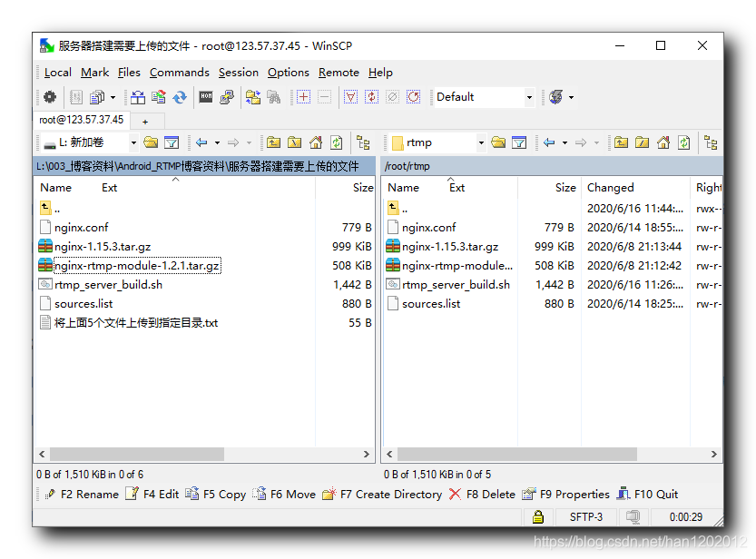756x559 pixels.
Task: Open the Default transfer settings combo box
Action: 485,97
